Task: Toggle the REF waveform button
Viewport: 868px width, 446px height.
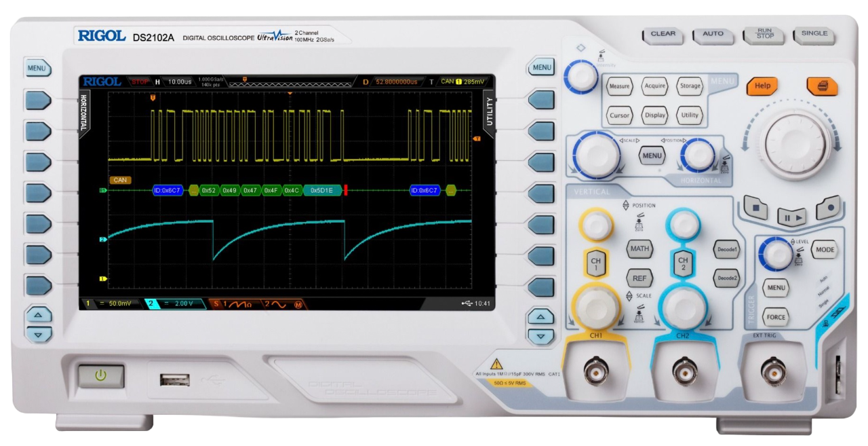Action: 639,278
